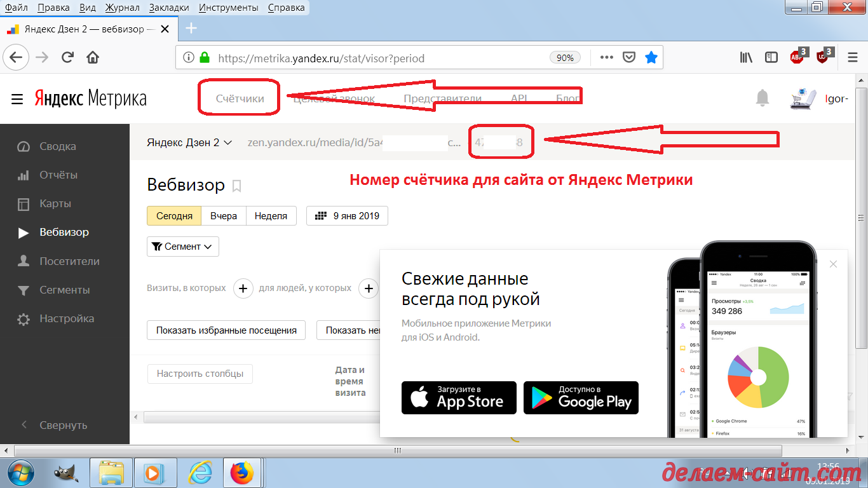Open the Firefox application menu
This screenshot has width=868, height=488.
click(853, 58)
